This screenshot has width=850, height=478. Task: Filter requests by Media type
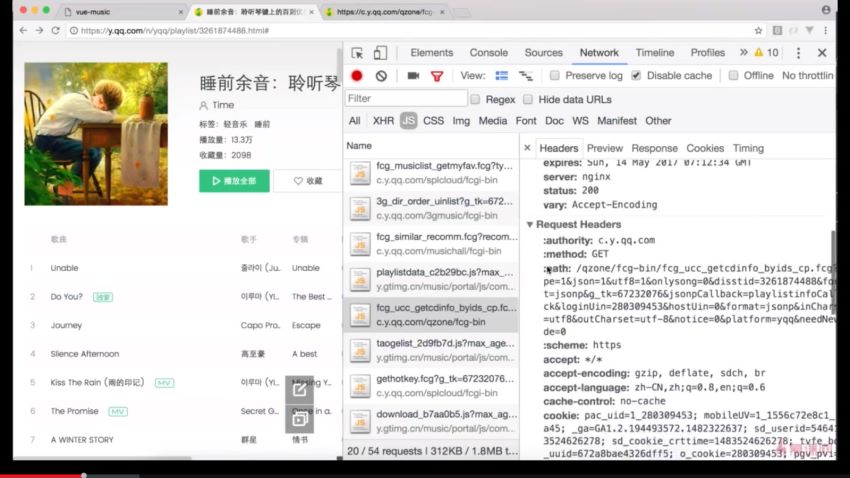point(493,121)
